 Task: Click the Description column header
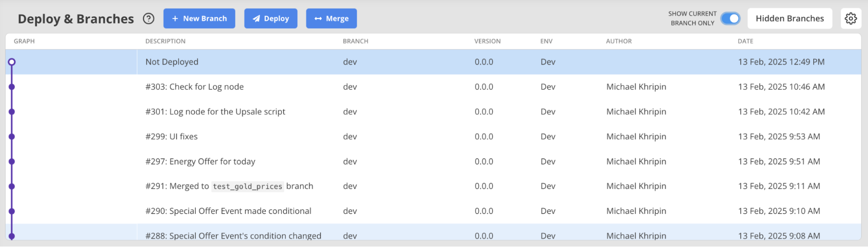click(165, 41)
